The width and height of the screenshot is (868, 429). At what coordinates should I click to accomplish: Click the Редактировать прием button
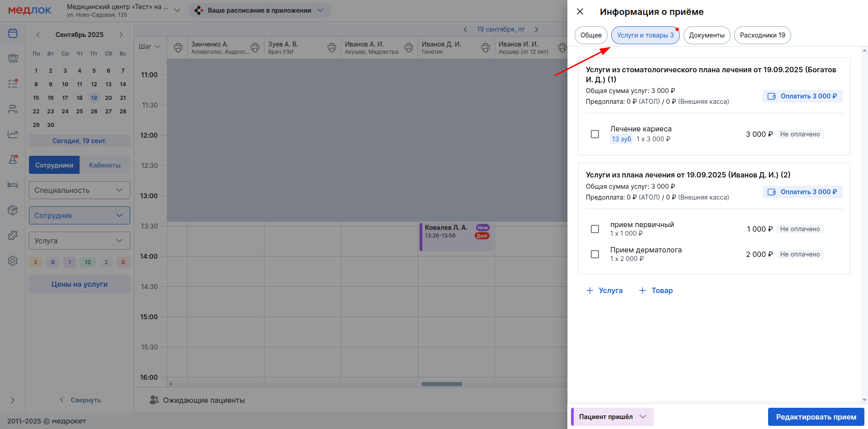pos(816,417)
